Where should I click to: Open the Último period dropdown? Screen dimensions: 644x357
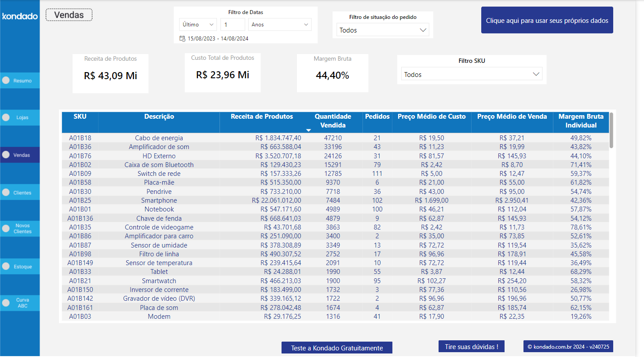(198, 24)
